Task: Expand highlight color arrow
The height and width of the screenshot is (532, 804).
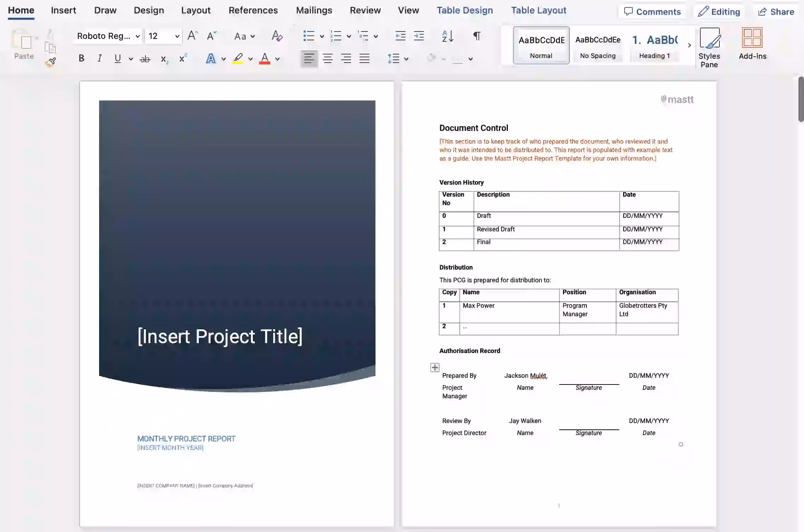Action: (x=251, y=59)
